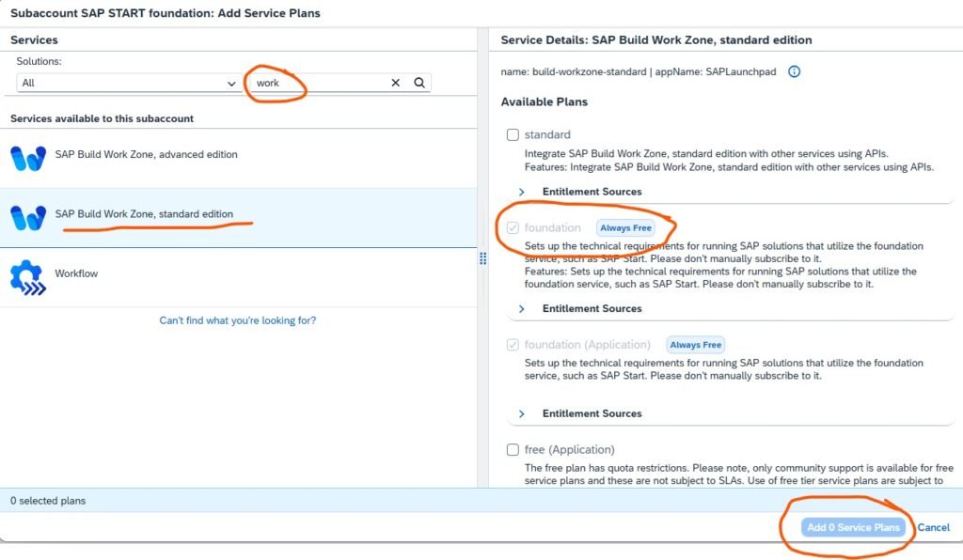This screenshot has width=963, height=560.
Task: Expand Entitlement Sources under foundation plan
Action: (x=522, y=308)
